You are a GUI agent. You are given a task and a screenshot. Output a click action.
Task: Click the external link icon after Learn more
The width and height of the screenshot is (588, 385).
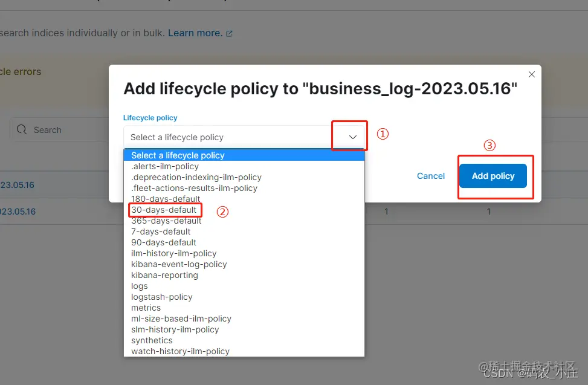[229, 34]
